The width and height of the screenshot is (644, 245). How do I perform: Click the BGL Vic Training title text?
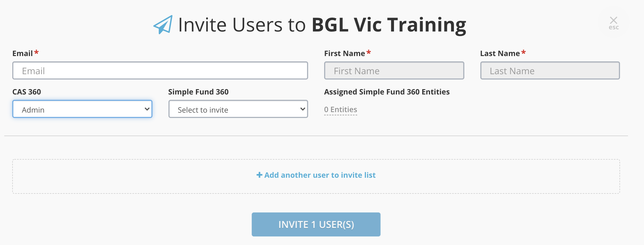[389, 25]
